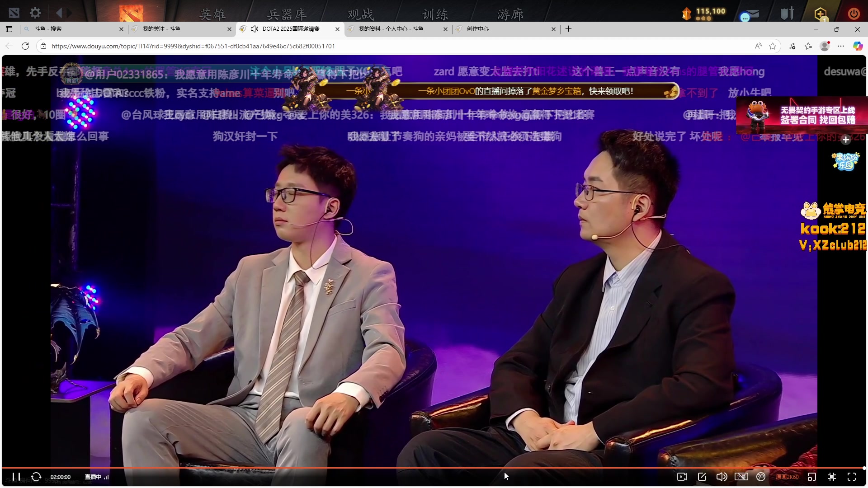
Task: Switch to 我的资料 - 个人中心 tab
Action: point(398,29)
